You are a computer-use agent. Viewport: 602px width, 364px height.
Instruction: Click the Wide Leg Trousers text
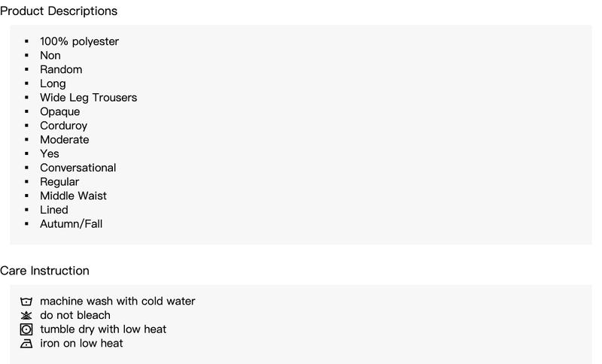click(x=88, y=98)
